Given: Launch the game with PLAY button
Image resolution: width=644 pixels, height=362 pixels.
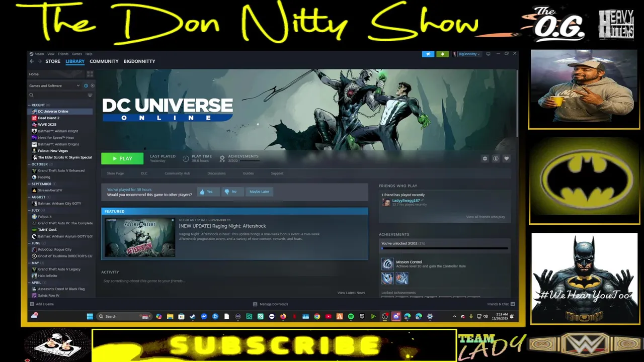Looking at the screenshot, I should (122, 158).
